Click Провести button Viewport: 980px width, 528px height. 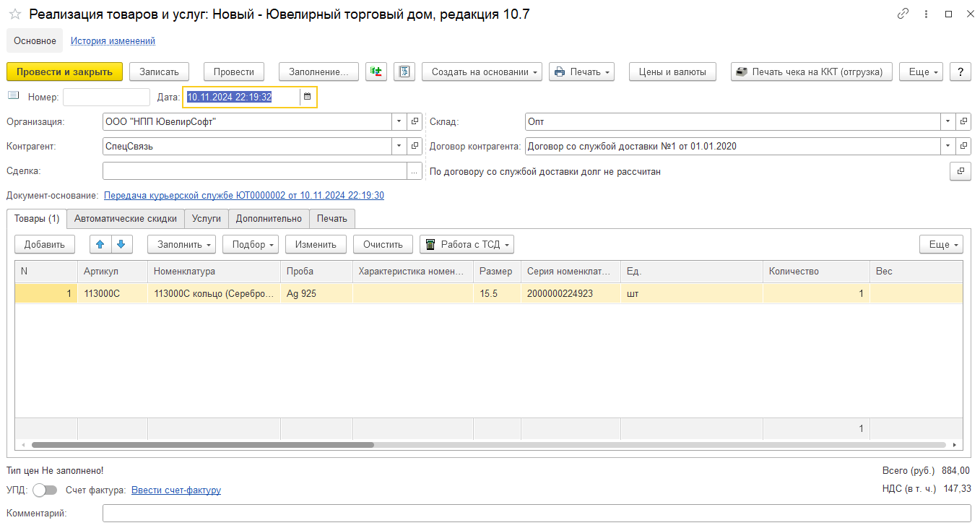pyautogui.click(x=234, y=72)
